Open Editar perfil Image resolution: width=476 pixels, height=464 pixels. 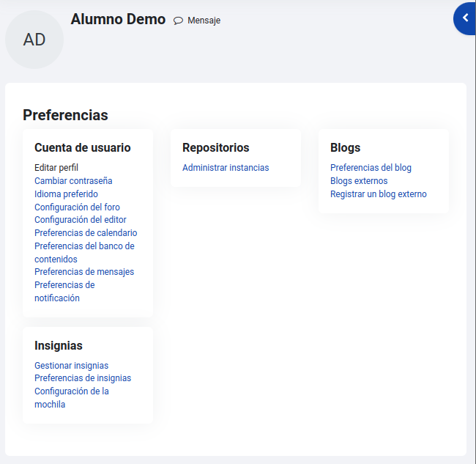point(56,168)
